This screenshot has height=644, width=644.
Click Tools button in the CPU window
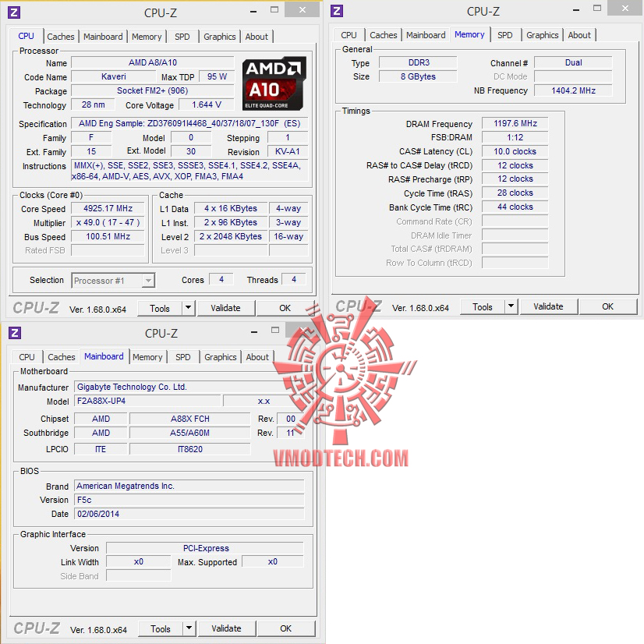160,308
